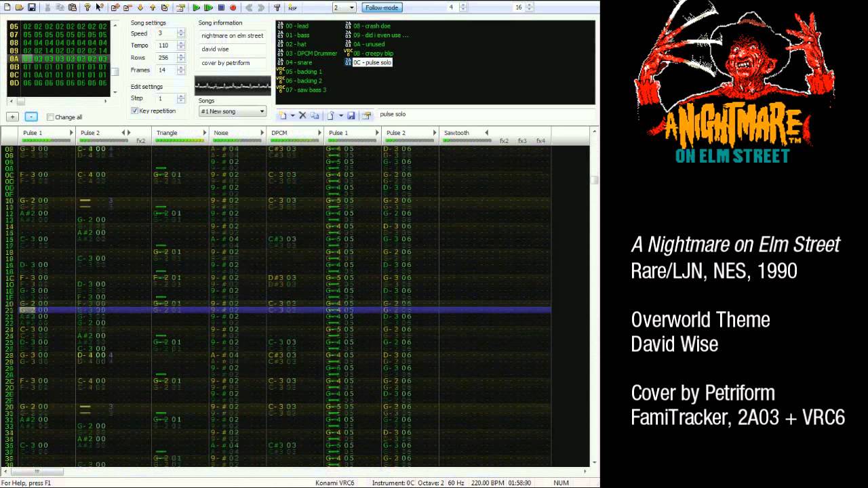The width and height of the screenshot is (868, 488).
Task: Duplicate the current frame using the toolbar icon
Action: pyautogui.click(x=165, y=7)
